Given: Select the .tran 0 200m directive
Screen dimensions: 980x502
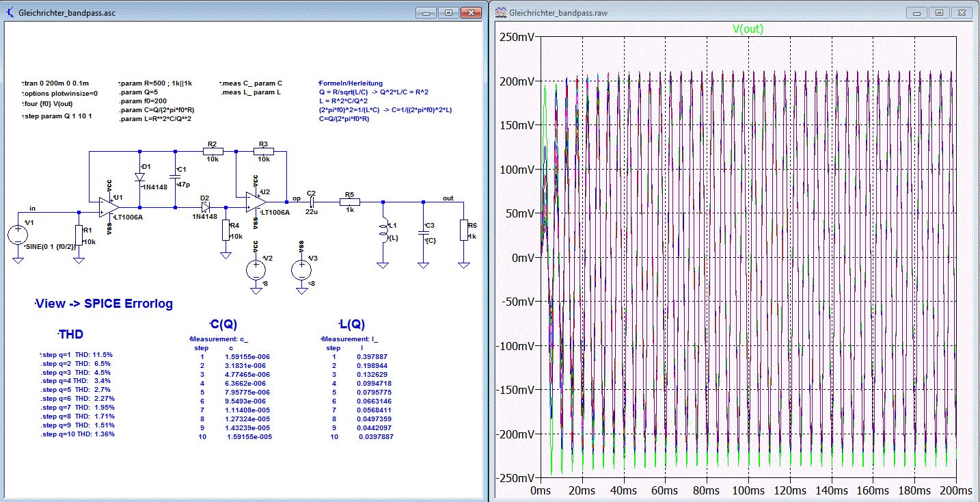Looking at the screenshot, I should coord(55,83).
